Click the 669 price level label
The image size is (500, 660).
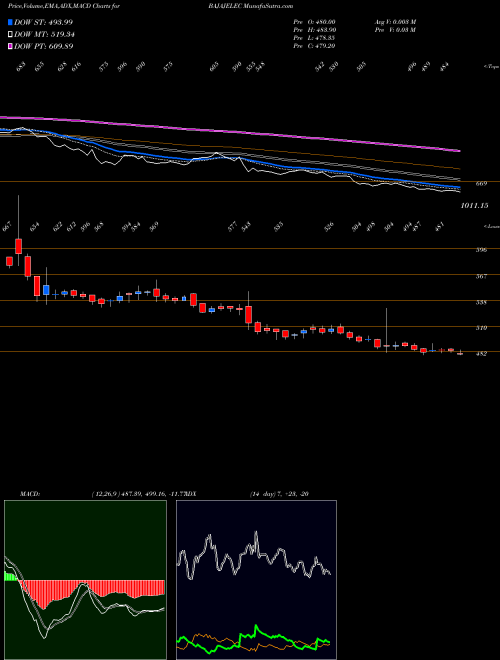click(x=481, y=184)
